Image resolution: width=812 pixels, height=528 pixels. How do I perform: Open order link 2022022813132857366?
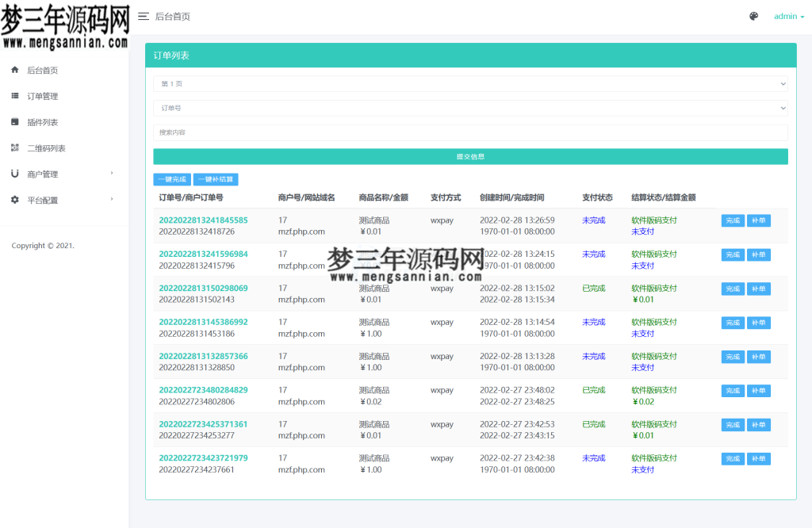click(203, 356)
